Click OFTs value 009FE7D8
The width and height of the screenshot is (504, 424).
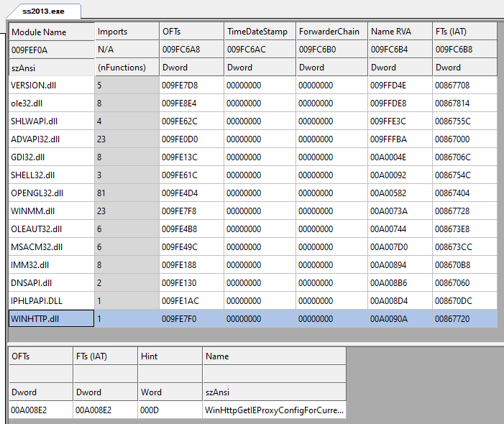click(x=191, y=86)
